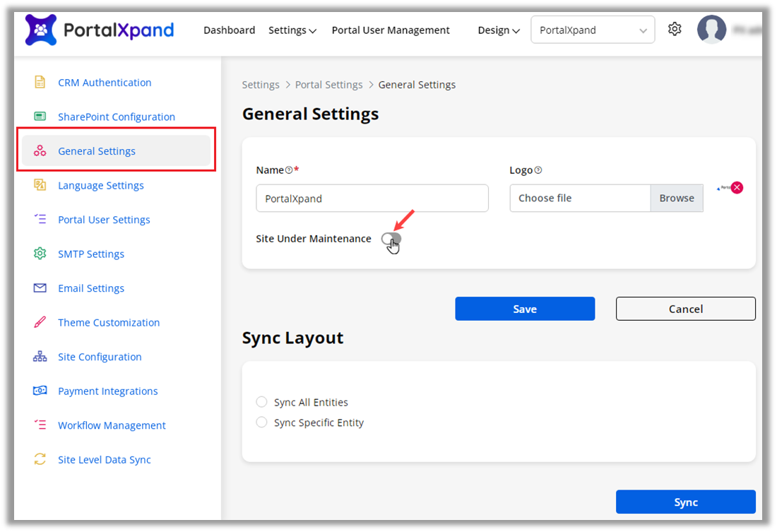Select the Sync Specific Entity option
The height and width of the screenshot is (532, 777).
click(x=261, y=422)
